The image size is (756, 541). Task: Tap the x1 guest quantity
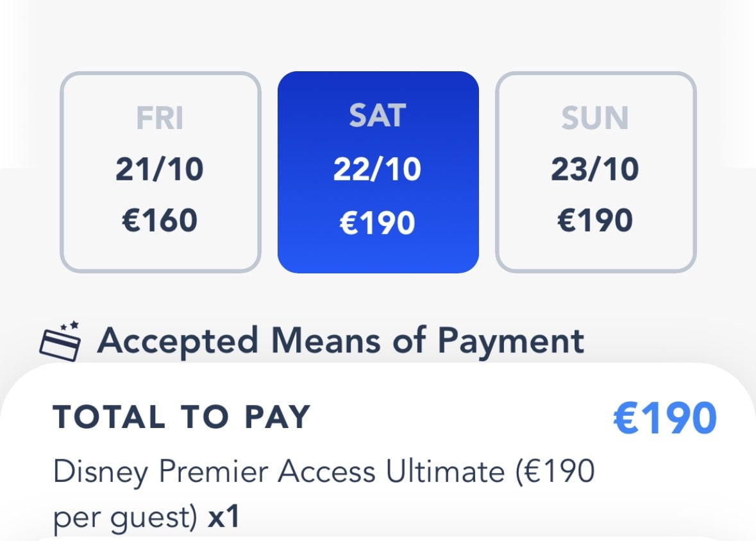pos(223,517)
